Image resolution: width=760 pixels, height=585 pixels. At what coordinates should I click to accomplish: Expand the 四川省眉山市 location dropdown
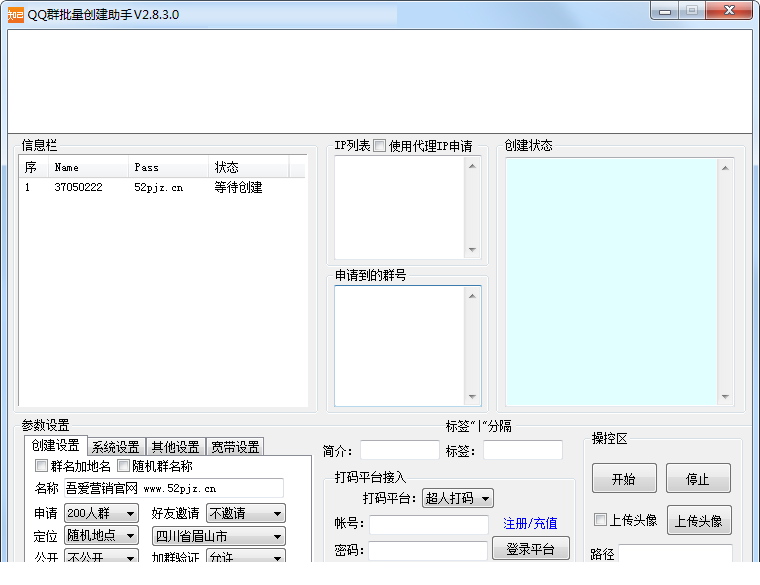[x=218, y=536]
